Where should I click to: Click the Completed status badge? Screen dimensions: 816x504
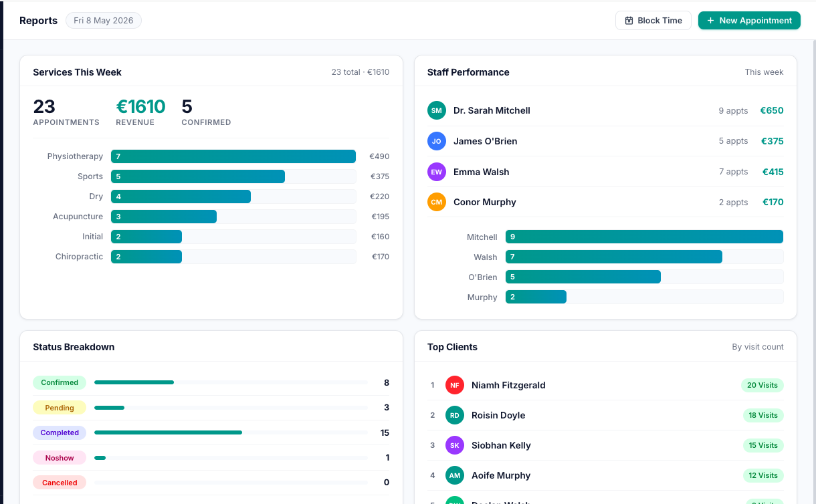(x=60, y=432)
